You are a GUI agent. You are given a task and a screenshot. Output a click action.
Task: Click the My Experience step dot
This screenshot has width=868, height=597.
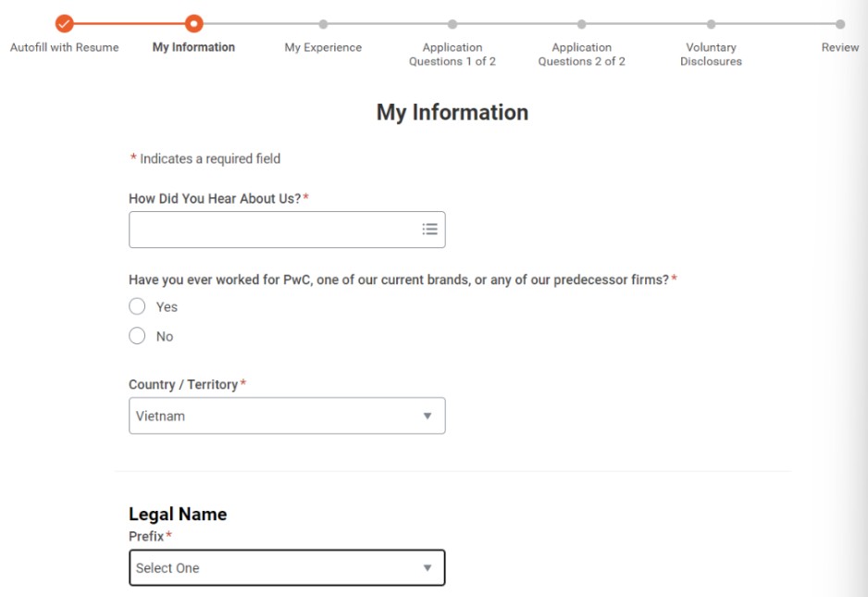pos(323,25)
